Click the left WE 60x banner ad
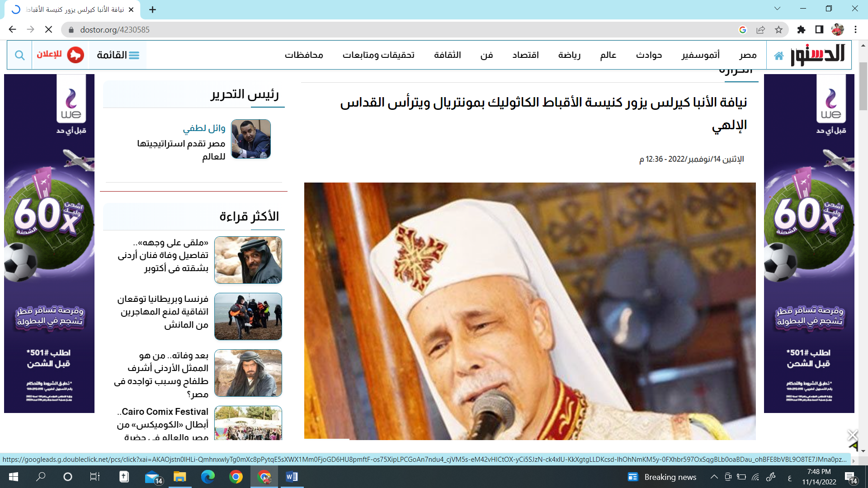This screenshot has height=488, width=868. [49, 244]
